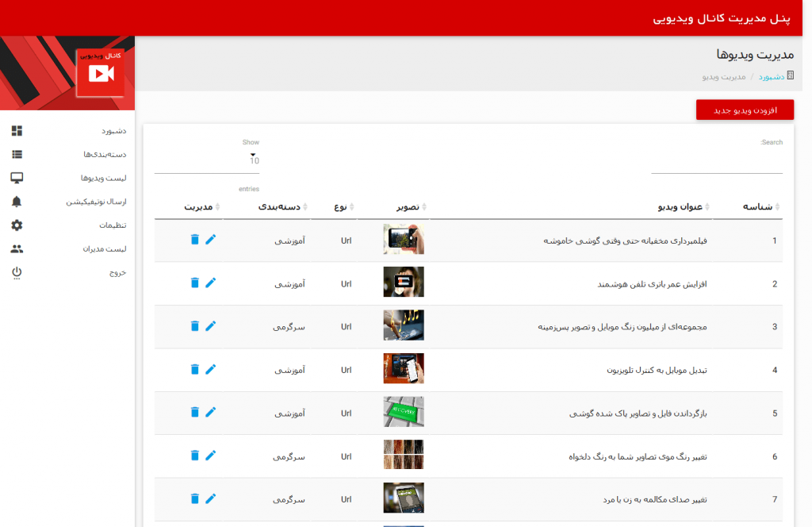The width and height of the screenshot is (812, 527).
Task: Click title تبدیل موبایل به کنترل تلویزیون
Action: 657,370
